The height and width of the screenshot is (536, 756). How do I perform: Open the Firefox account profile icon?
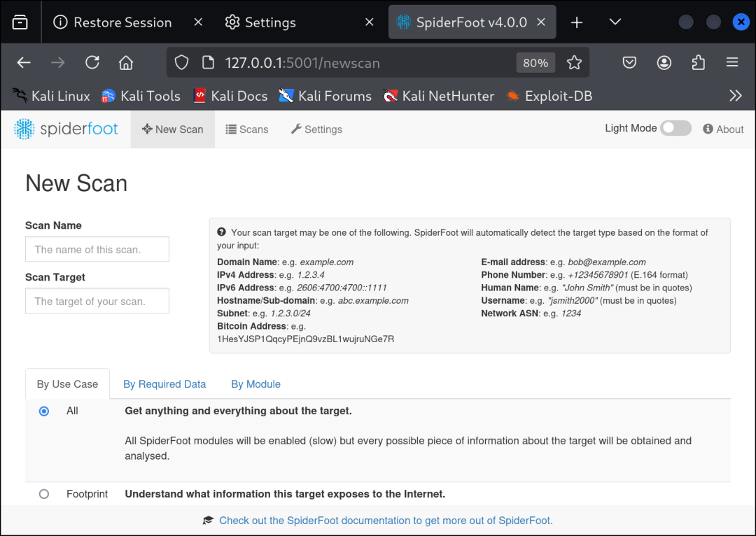(x=664, y=63)
